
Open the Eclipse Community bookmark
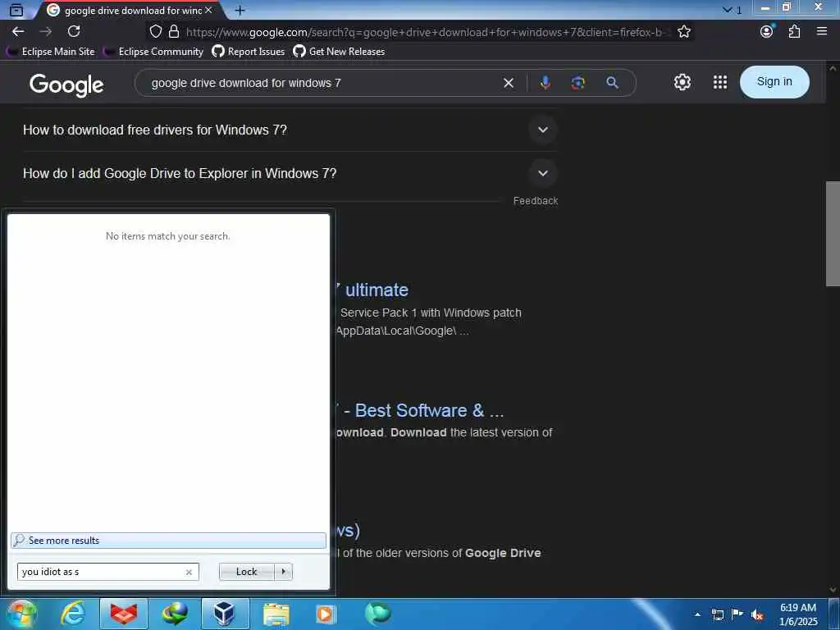[153, 52]
